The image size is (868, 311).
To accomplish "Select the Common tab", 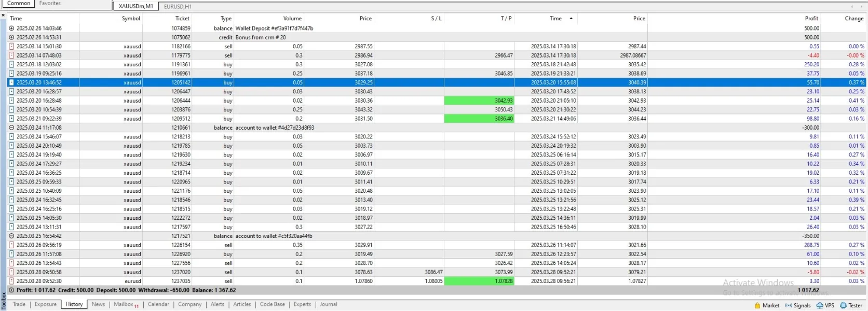I will (x=19, y=4).
